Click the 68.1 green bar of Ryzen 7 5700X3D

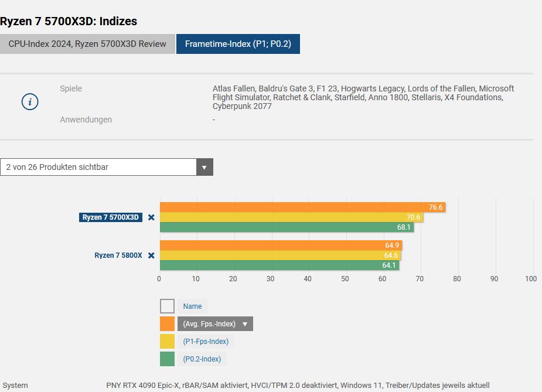pos(287,227)
